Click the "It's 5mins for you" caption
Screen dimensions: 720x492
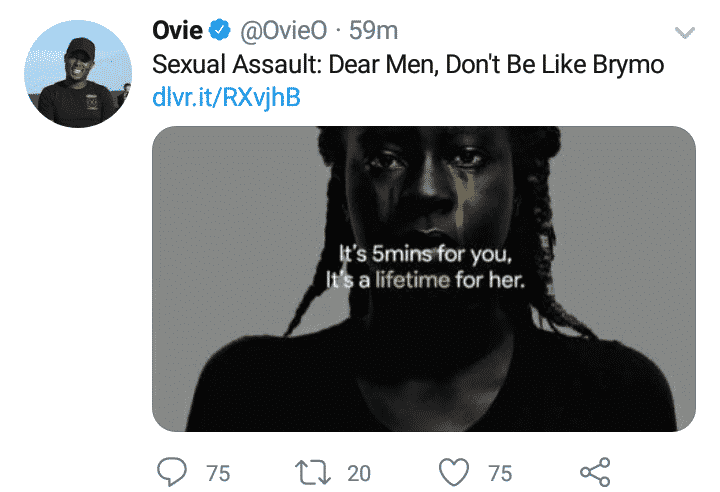[423, 255]
